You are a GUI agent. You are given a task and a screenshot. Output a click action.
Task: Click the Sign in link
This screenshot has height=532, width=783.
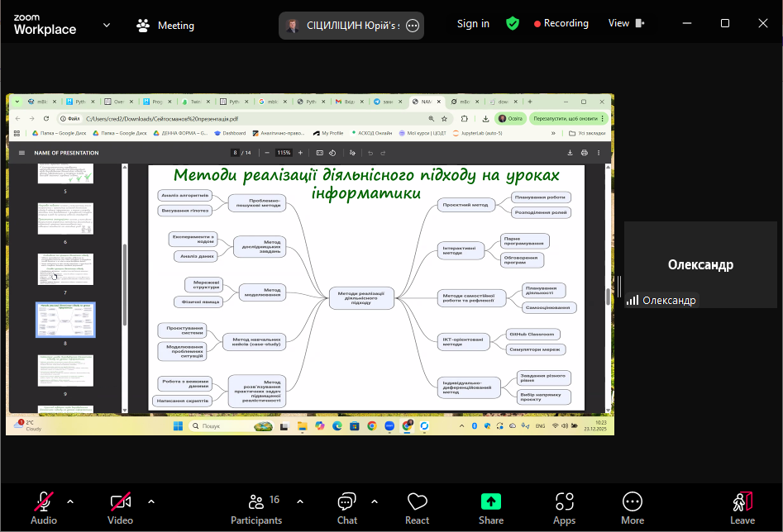(473, 24)
